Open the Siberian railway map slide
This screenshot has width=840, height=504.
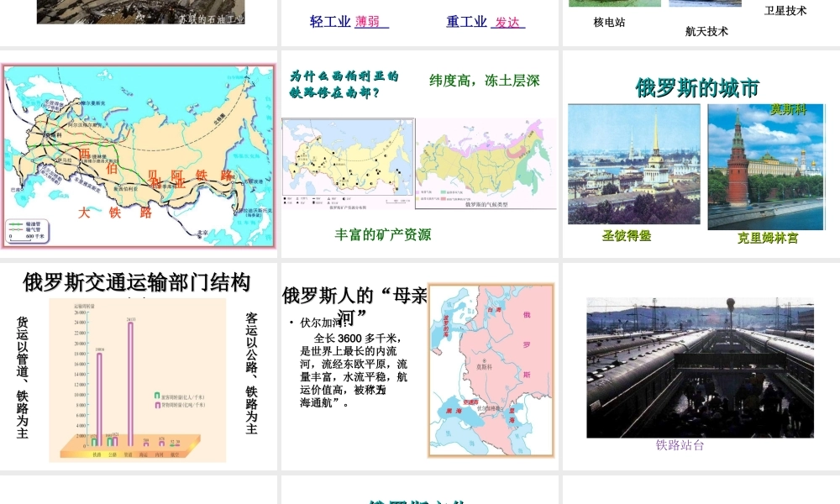point(139,155)
